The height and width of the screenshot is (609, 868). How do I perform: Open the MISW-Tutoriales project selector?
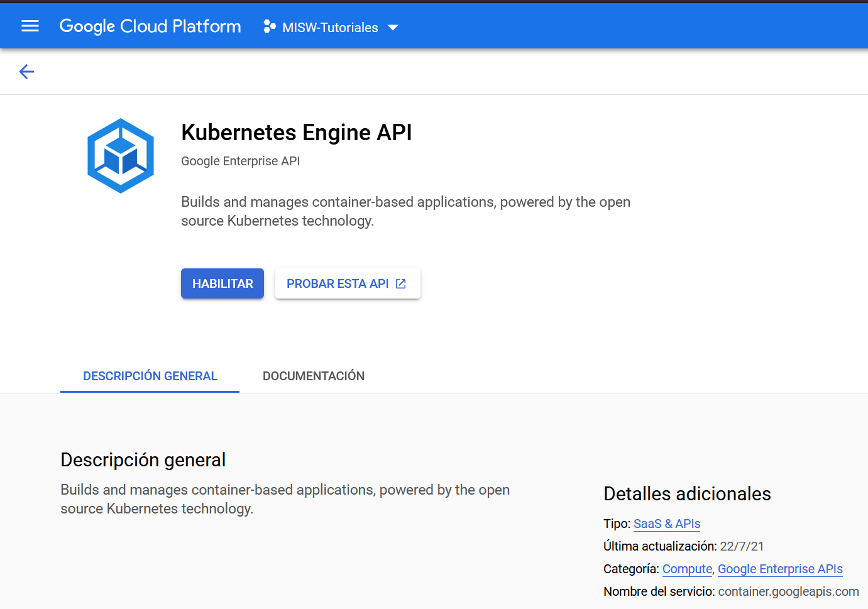click(x=331, y=27)
